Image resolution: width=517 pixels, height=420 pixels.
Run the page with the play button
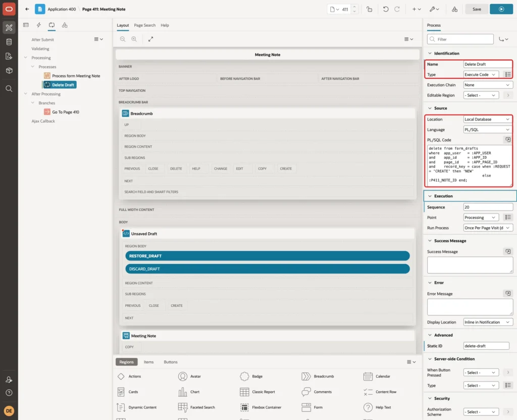pos(501,9)
